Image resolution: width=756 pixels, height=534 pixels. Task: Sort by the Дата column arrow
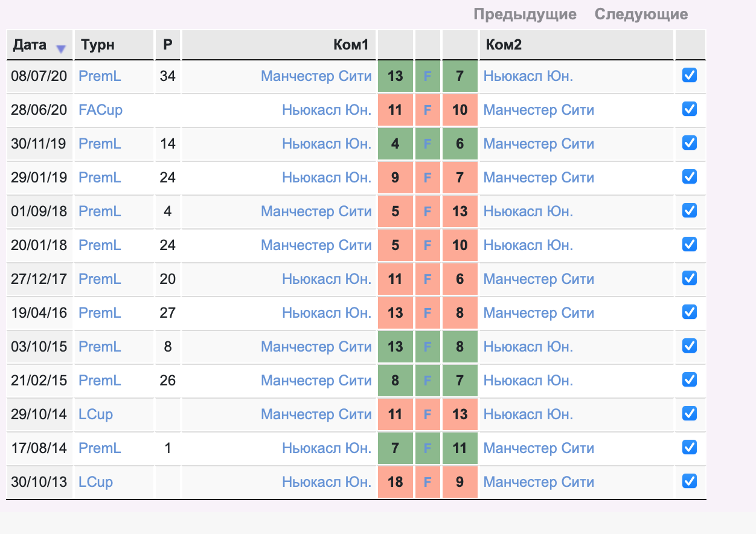point(60,49)
